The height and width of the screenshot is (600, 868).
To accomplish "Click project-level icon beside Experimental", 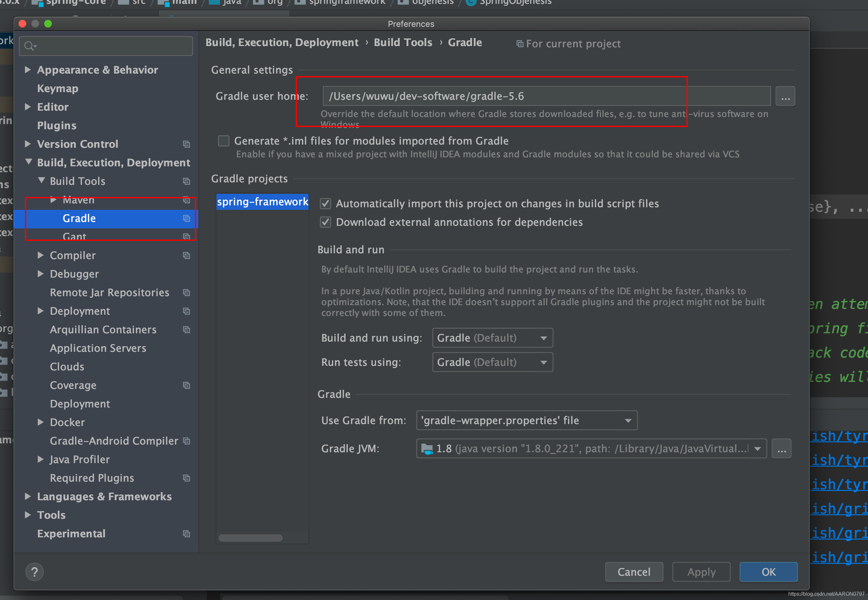I will click(186, 533).
